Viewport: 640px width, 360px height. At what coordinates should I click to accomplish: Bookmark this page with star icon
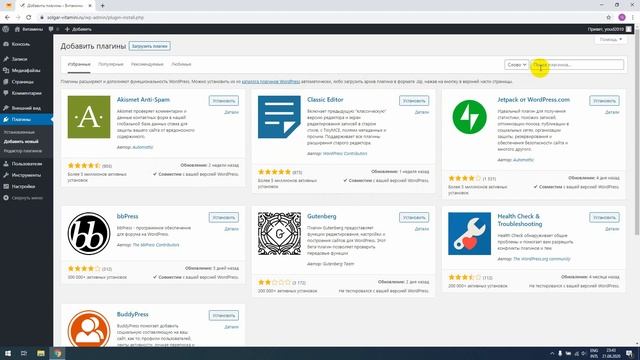point(609,18)
